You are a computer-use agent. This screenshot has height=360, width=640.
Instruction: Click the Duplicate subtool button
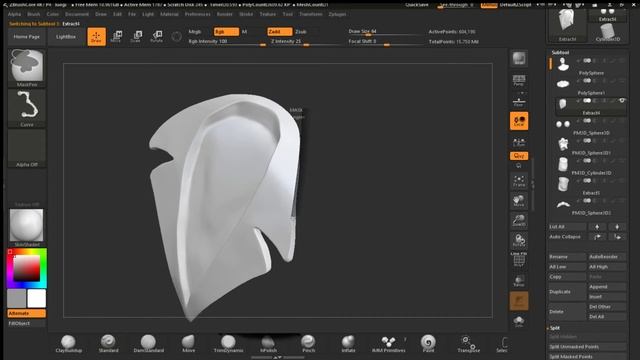tap(567, 292)
